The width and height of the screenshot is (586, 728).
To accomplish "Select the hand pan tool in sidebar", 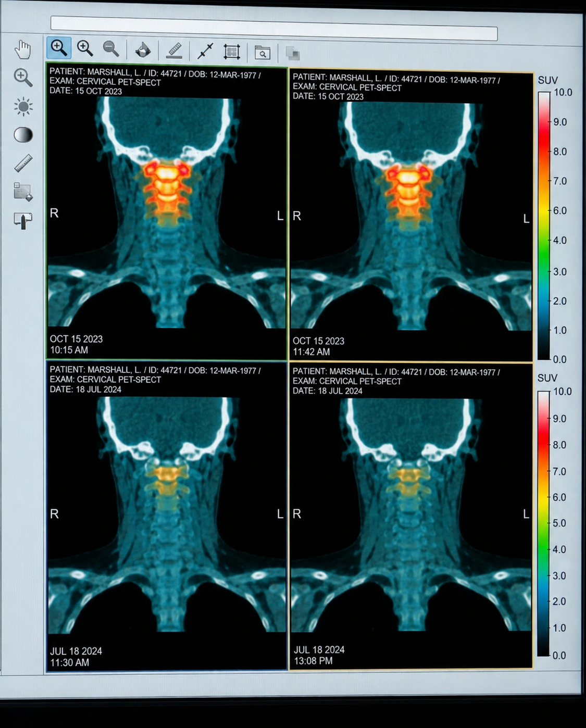I will coord(23,49).
